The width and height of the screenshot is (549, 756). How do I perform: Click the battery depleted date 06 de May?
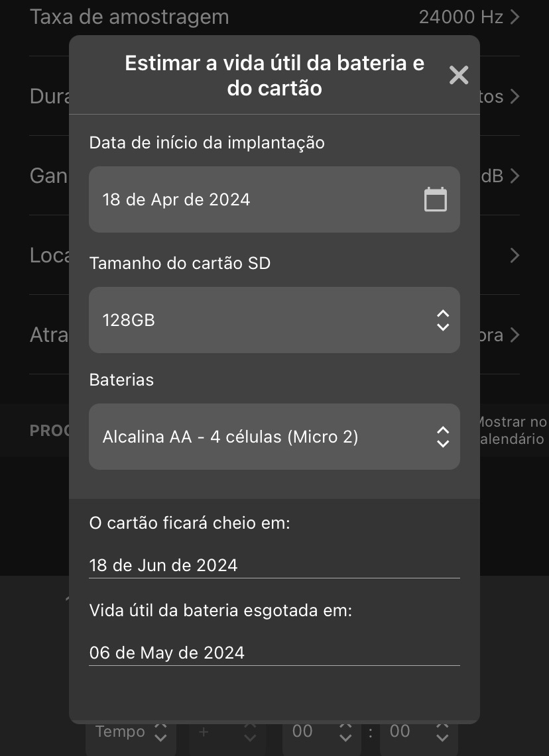coord(167,653)
